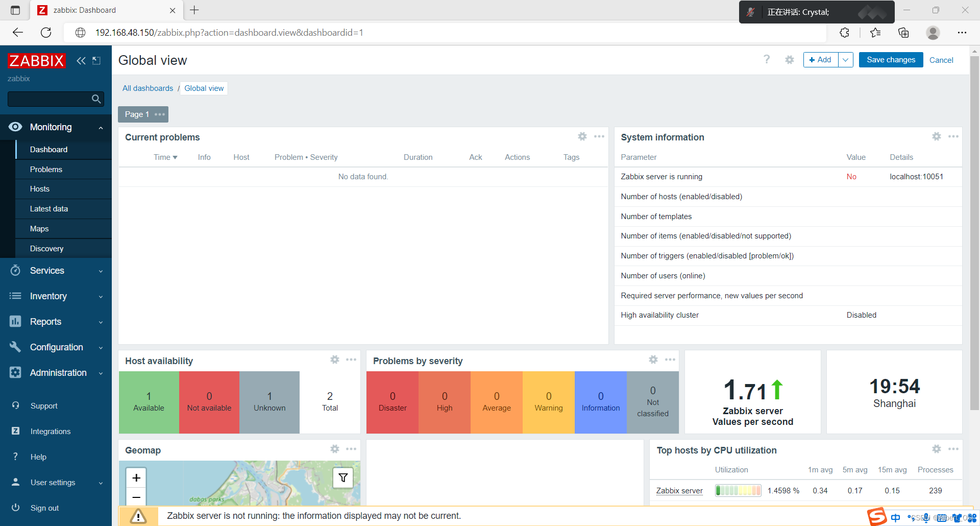Expand the User settings menu
The image size is (980, 526).
(56, 483)
